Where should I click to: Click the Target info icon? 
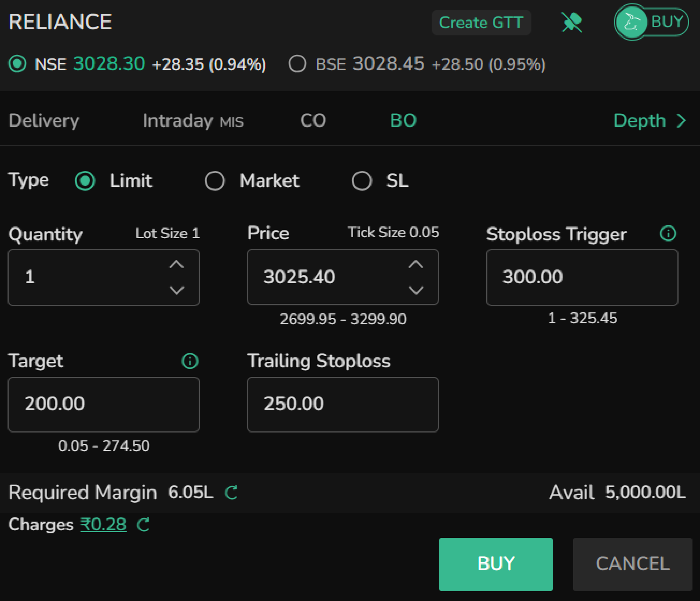point(190,361)
